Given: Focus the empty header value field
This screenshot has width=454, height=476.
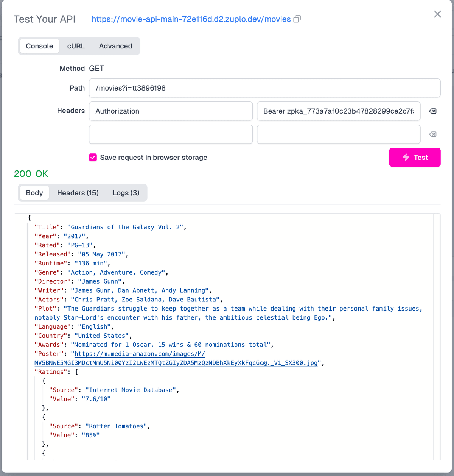Looking at the screenshot, I should [338, 134].
